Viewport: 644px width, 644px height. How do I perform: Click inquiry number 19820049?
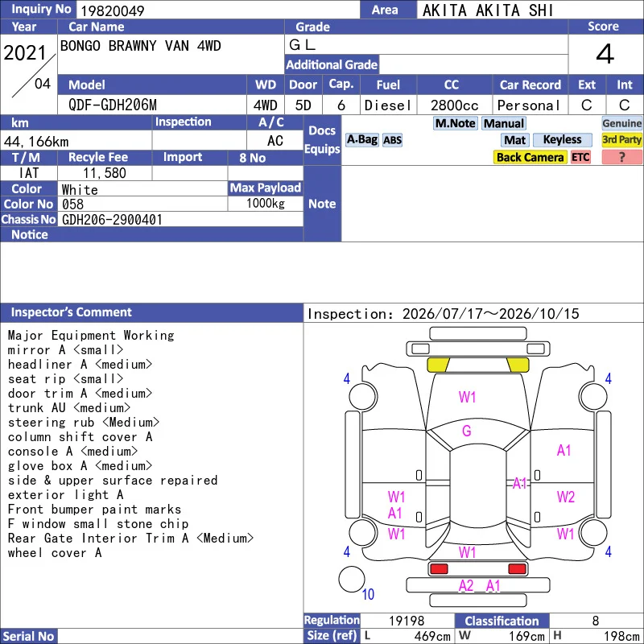[x=112, y=10]
